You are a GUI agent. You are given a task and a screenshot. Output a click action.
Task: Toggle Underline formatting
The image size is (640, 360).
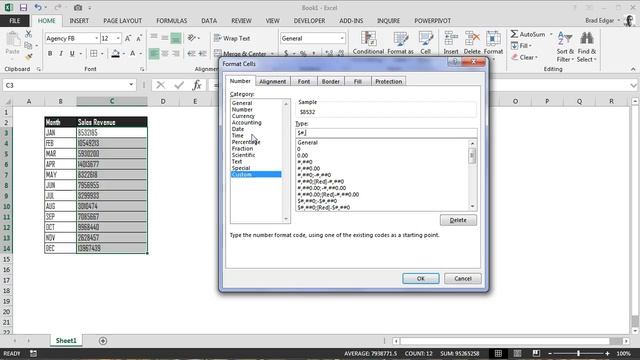click(72, 53)
